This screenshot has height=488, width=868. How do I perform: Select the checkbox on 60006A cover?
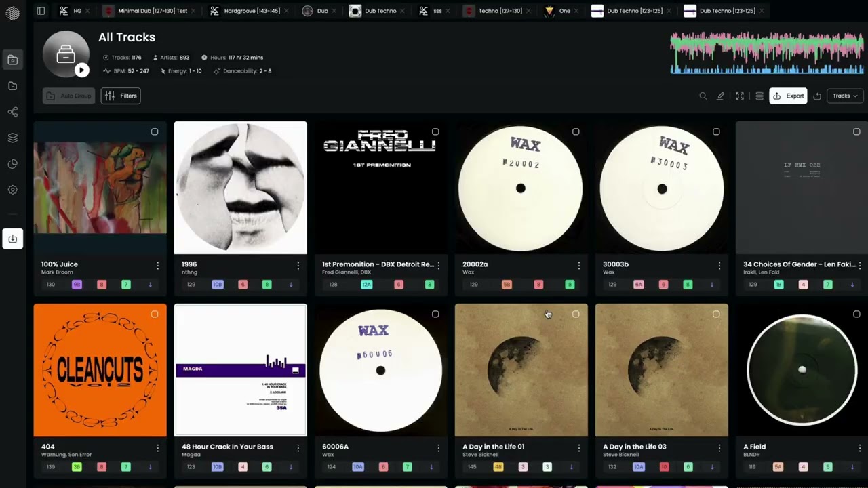coord(435,314)
